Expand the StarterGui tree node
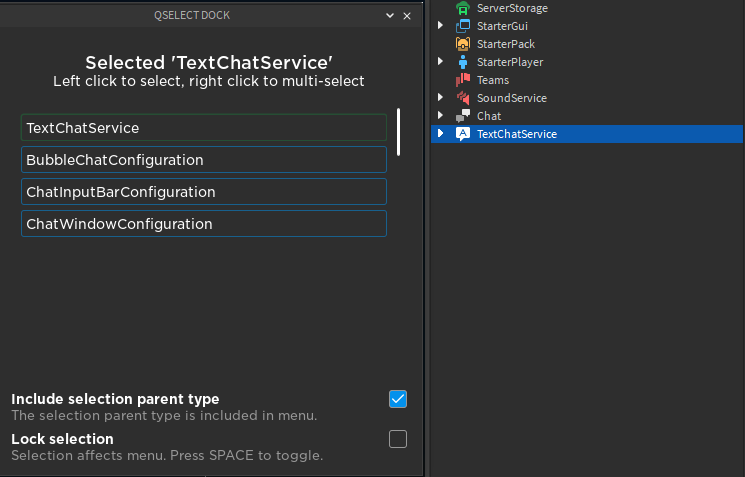The image size is (745, 477). tap(440, 26)
